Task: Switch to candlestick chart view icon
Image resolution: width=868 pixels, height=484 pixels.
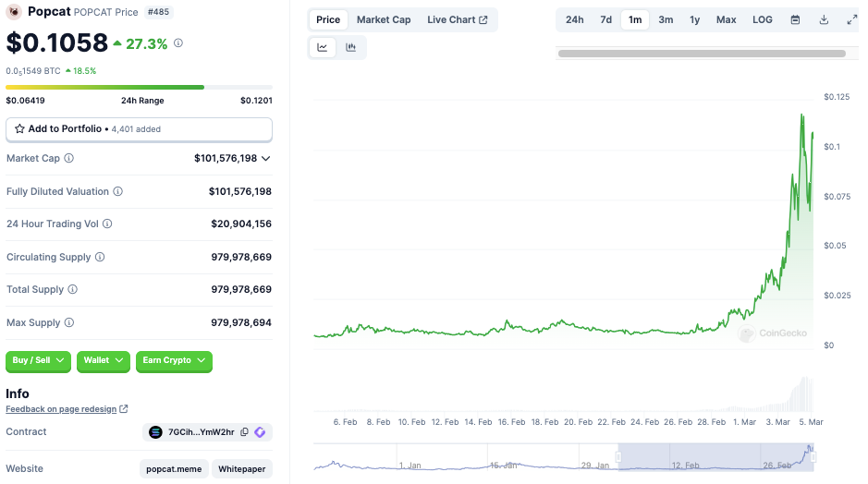Action: pyautogui.click(x=350, y=48)
